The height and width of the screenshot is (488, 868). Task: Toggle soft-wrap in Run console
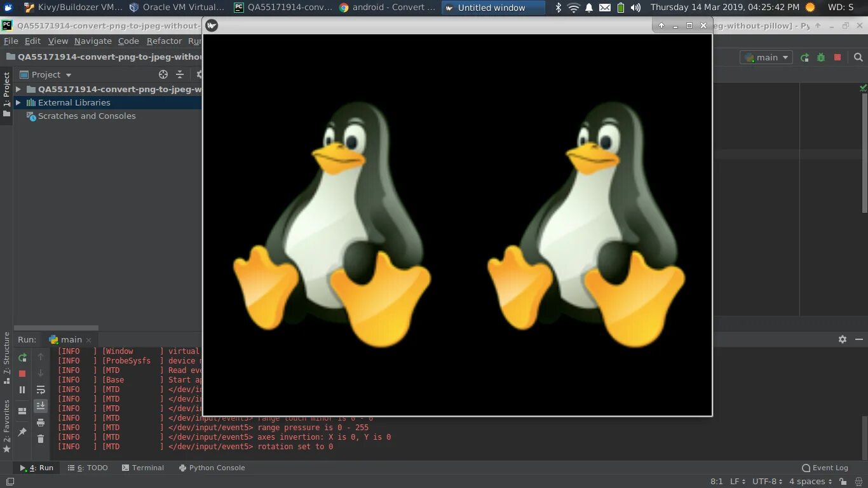41,390
